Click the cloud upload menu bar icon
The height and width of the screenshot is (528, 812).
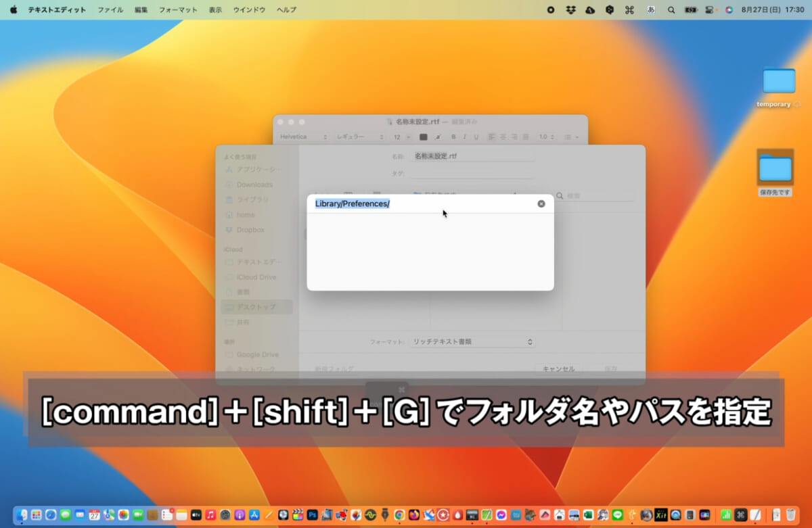(590, 10)
